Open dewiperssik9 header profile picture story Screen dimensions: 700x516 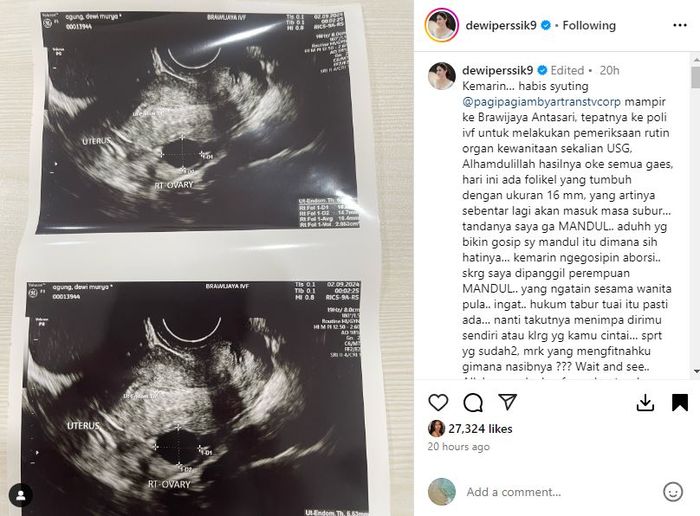442,25
